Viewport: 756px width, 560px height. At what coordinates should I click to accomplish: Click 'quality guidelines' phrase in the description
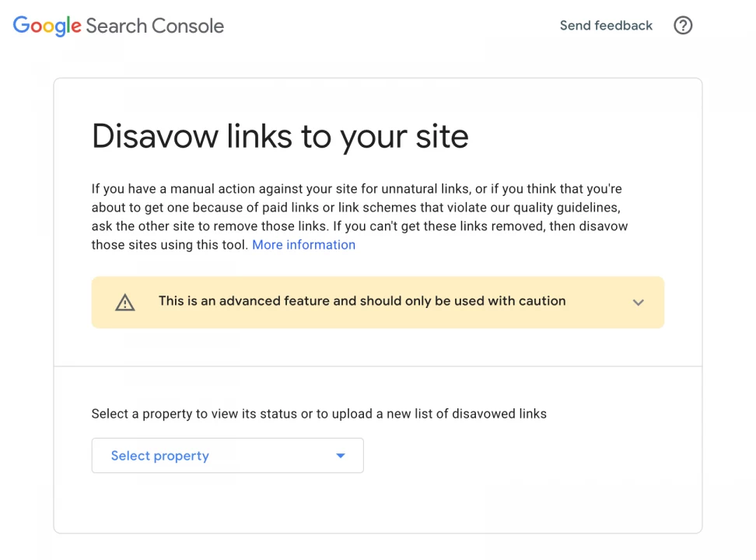566,208
